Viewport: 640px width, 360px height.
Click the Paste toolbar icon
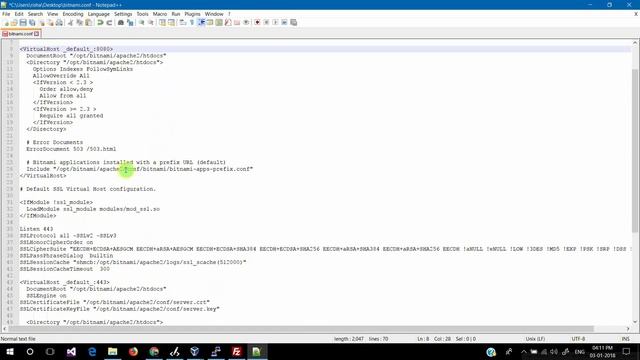(x=88, y=22)
